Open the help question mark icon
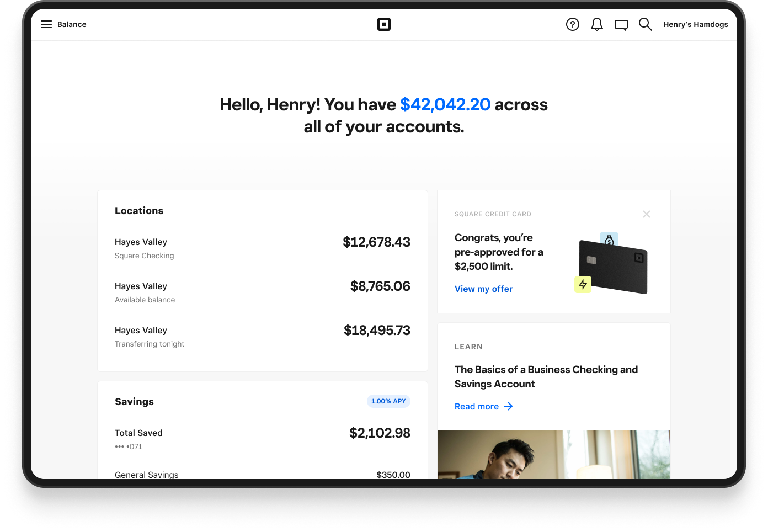This screenshot has height=532, width=768. pyautogui.click(x=573, y=24)
